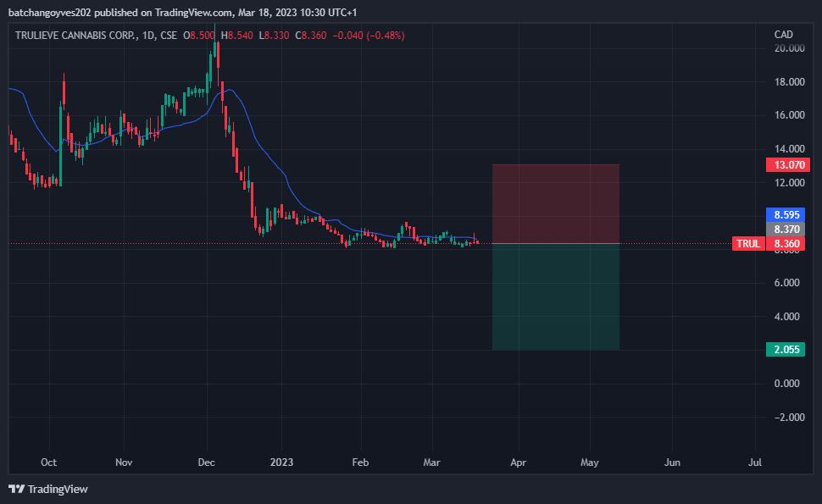Click the high value H8.540
This screenshot has height=504, width=822.
click(x=237, y=36)
